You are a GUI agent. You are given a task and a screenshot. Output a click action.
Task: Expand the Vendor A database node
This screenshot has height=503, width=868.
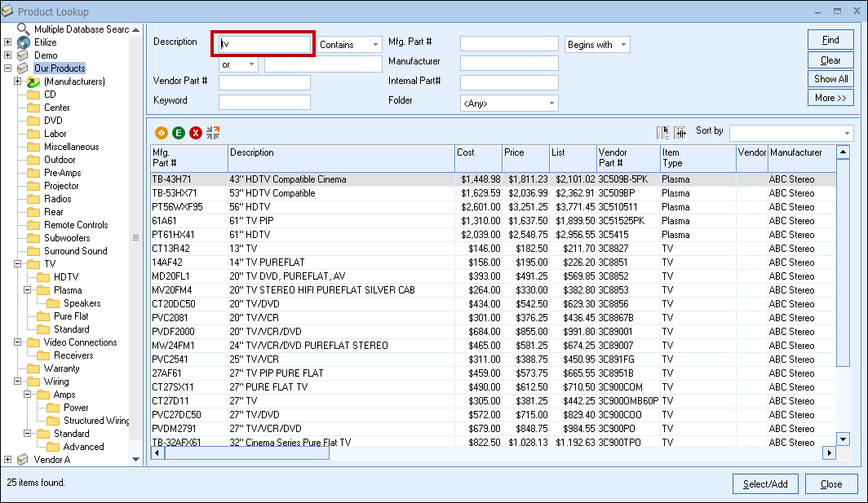click(8, 460)
